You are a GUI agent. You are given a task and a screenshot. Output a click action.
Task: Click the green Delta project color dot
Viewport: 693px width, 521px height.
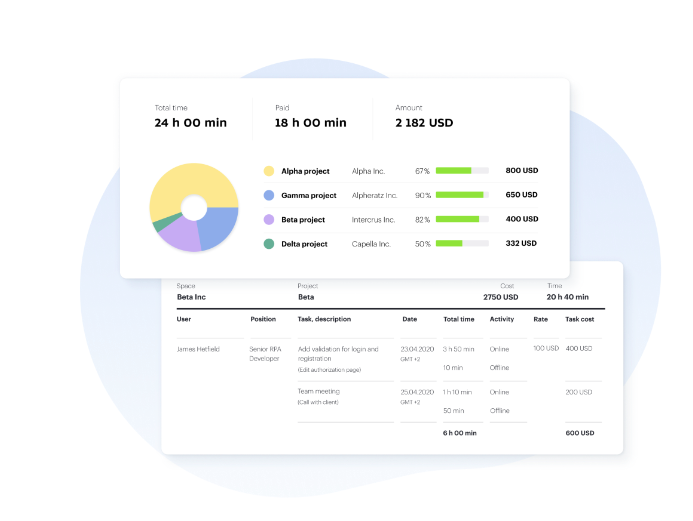tap(269, 244)
